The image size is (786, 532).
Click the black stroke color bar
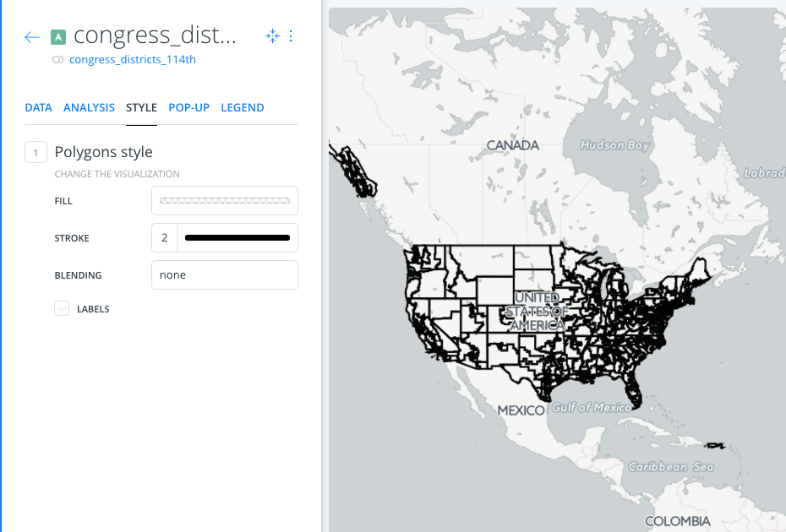(x=237, y=237)
